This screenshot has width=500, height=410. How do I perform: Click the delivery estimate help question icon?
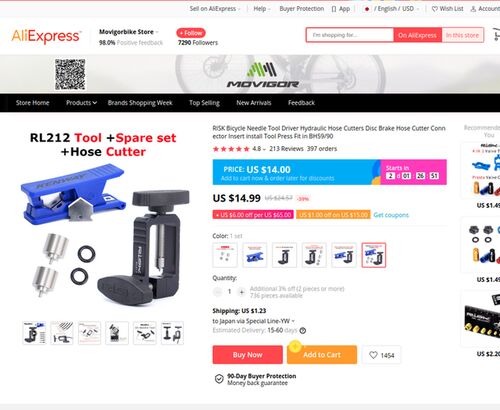tap(303, 331)
